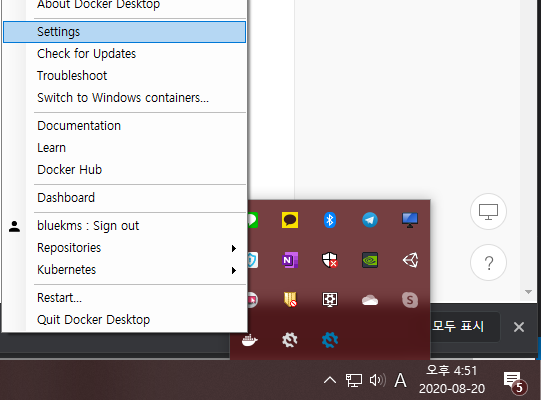Open the NVIDIA settings tray icon
This screenshot has height=400, width=541.
point(370,260)
